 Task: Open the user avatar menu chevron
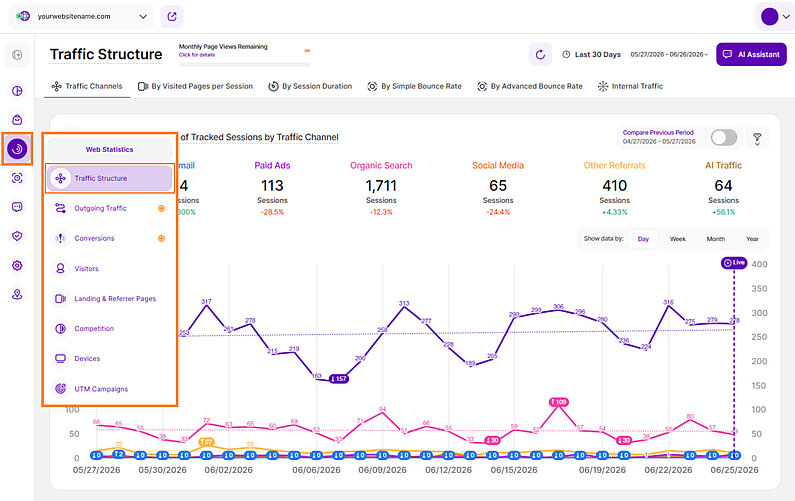(x=786, y=17)
